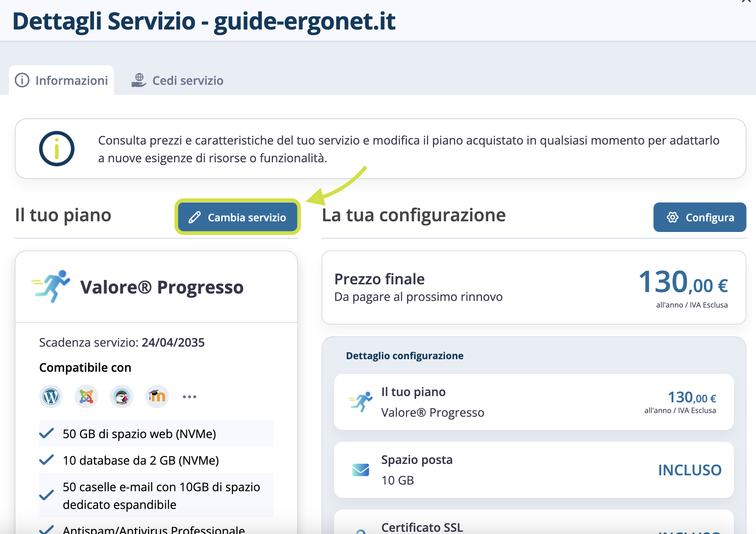Click the 50 caselle e-mail checkmark
The width and height of the screenshot is (756, 534).
[x=47, y=495]
